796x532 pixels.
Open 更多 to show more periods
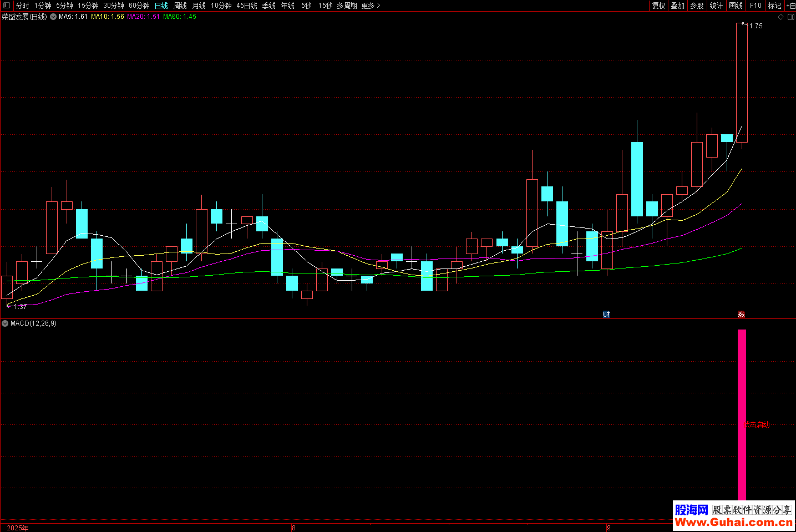point(371,6)
